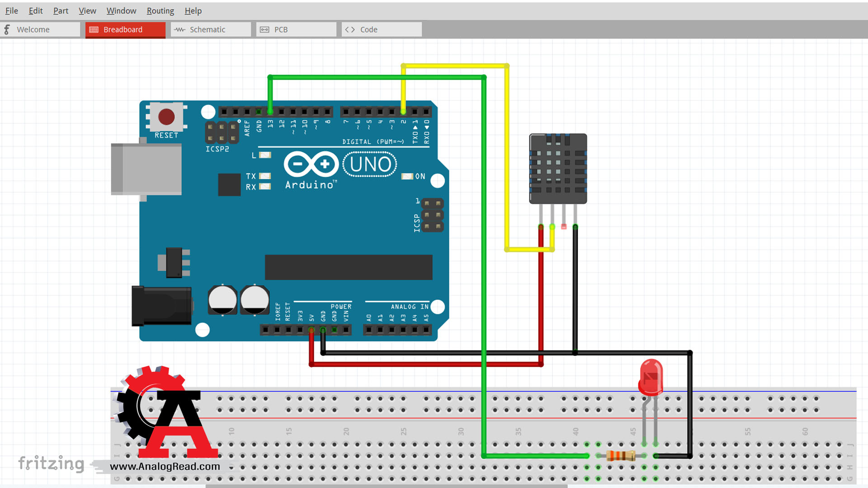
Task: Open the View menu
Action: pyautogui.click(x=87, y=10)
